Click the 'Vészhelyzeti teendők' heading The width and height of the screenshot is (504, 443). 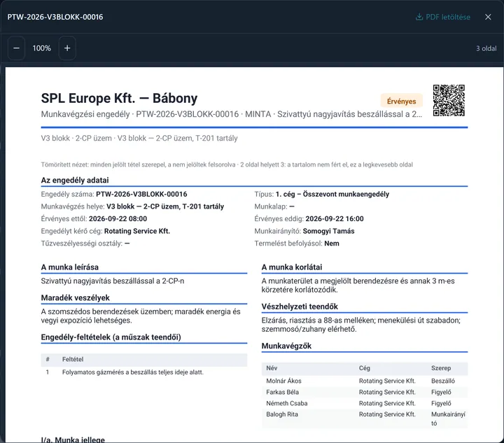click(300, 307)
